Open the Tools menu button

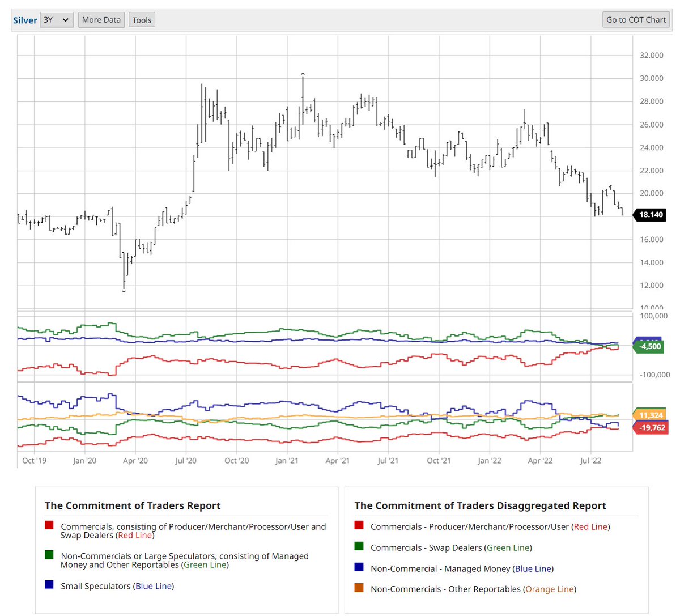click(142, 20)
